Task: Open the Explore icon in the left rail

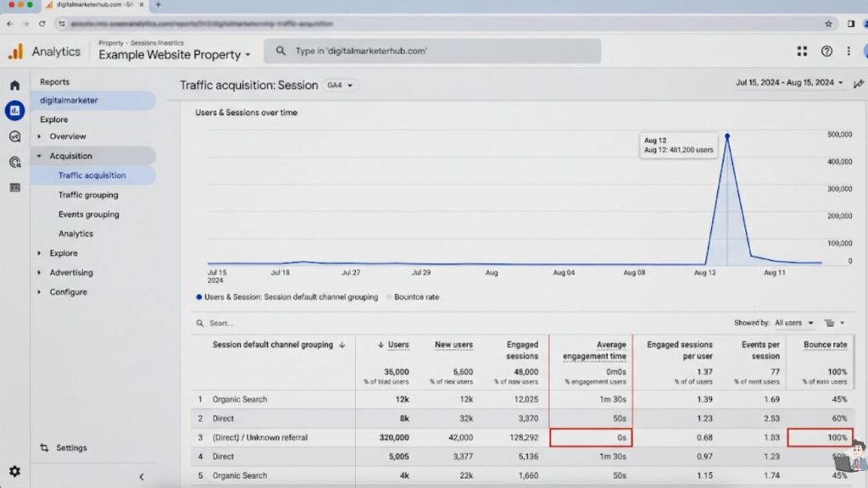Action: (x=15, y=136)
